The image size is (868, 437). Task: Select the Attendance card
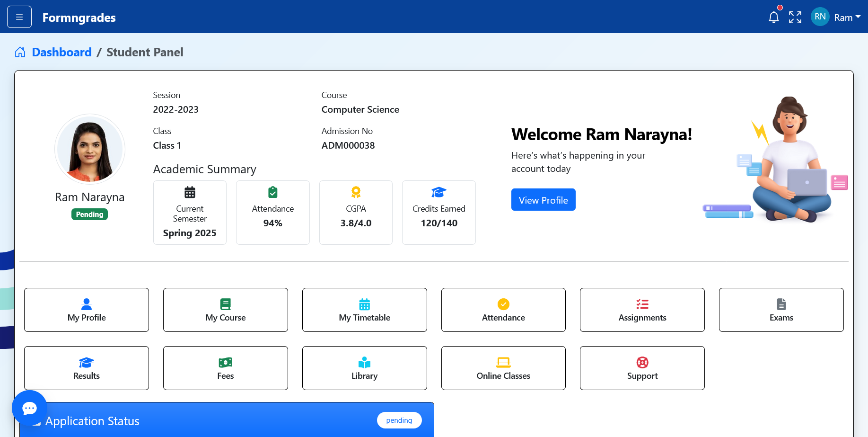point(503,310)
